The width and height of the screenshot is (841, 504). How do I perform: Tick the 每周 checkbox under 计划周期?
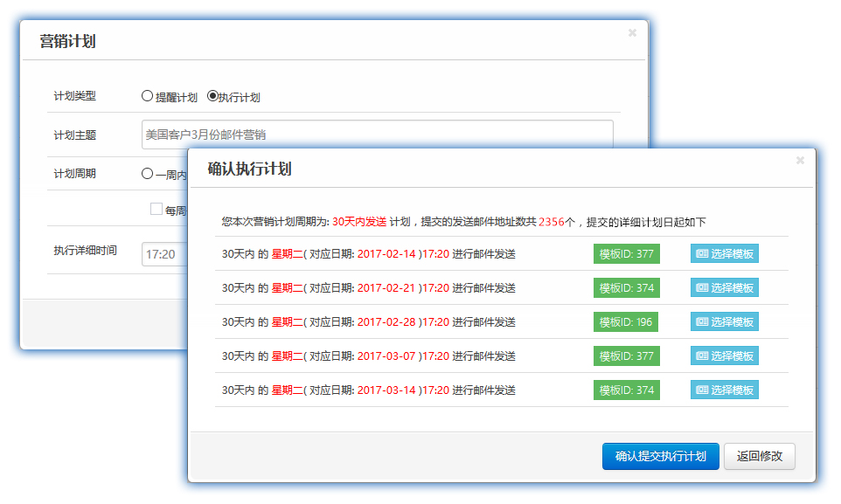coord(156,210)
